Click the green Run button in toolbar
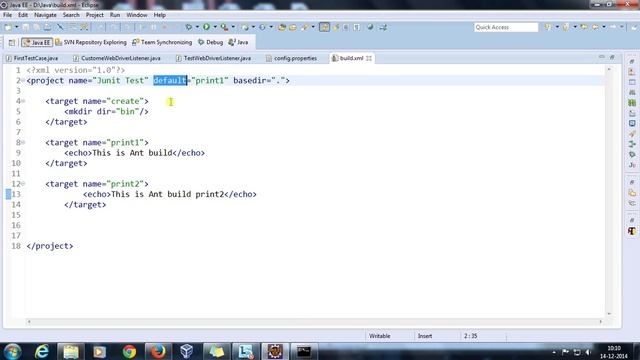Image resolution: width=640 pixels, height=360 pixels. pyautogui.click(x=207, y=27)
